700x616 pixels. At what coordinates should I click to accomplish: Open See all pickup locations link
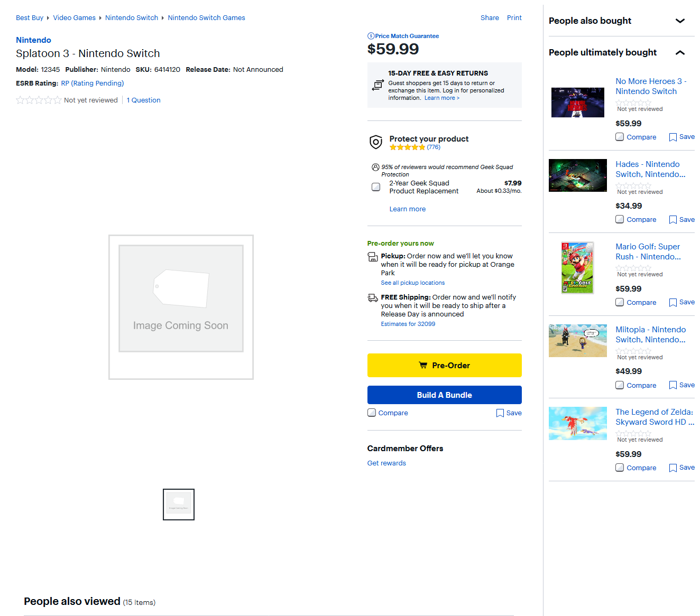[412, 283]
